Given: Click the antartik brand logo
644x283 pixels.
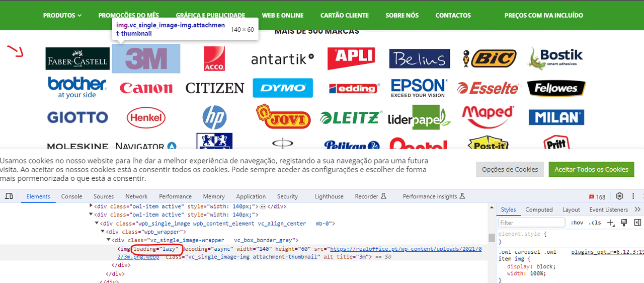Looking at the screenshot, I should tap(283, 59).
